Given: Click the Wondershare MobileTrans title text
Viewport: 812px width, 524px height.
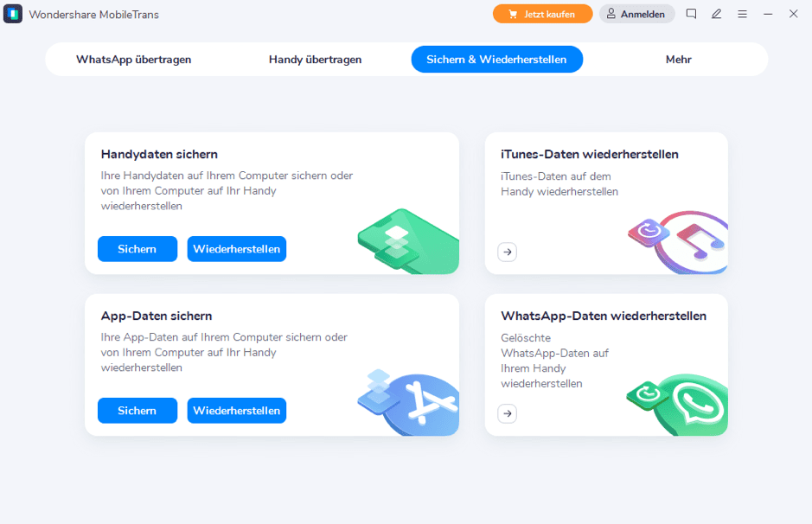Looking at the screenshot, I should tap(93, 15).
